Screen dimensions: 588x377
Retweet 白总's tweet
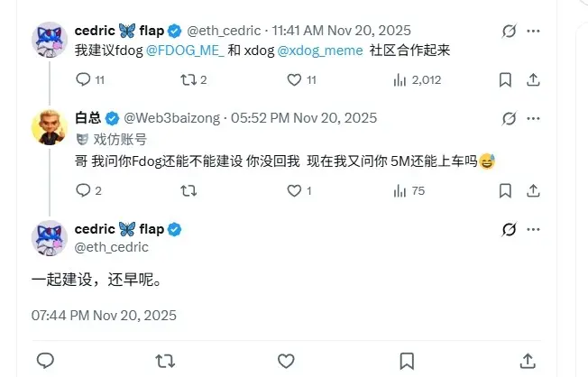click(x=188, y=190)
